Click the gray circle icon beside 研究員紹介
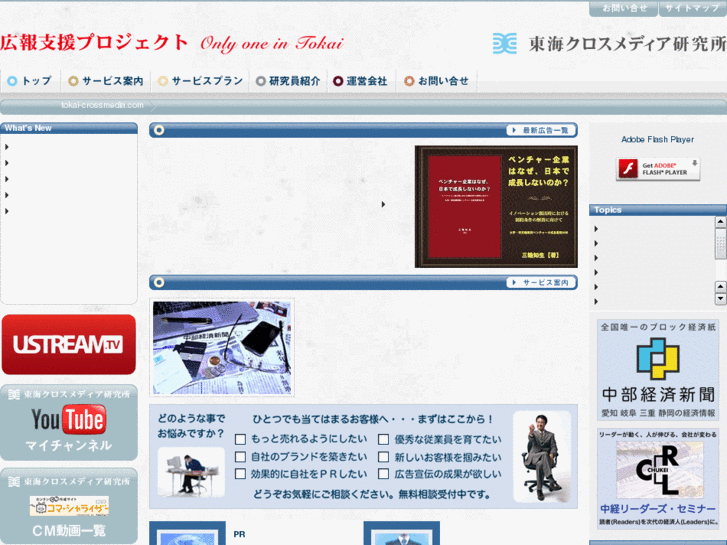727x545 pixels. (x=261, y=81)
